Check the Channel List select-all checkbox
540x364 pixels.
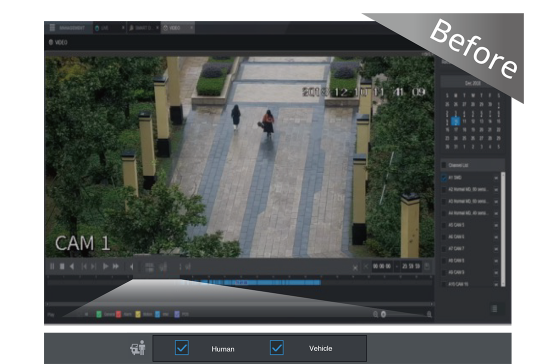click(444, 165)
